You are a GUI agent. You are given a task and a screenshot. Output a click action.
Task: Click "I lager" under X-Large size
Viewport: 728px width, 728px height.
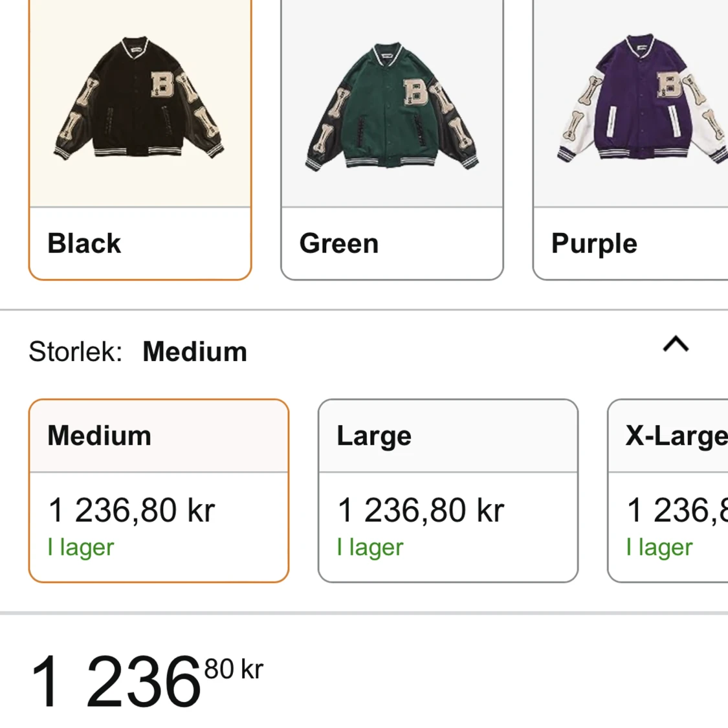tap(659, 547)
